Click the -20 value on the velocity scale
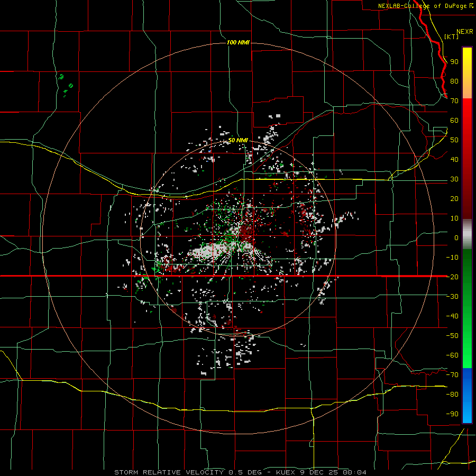This screenshot has width=476, height=476. 452,277
